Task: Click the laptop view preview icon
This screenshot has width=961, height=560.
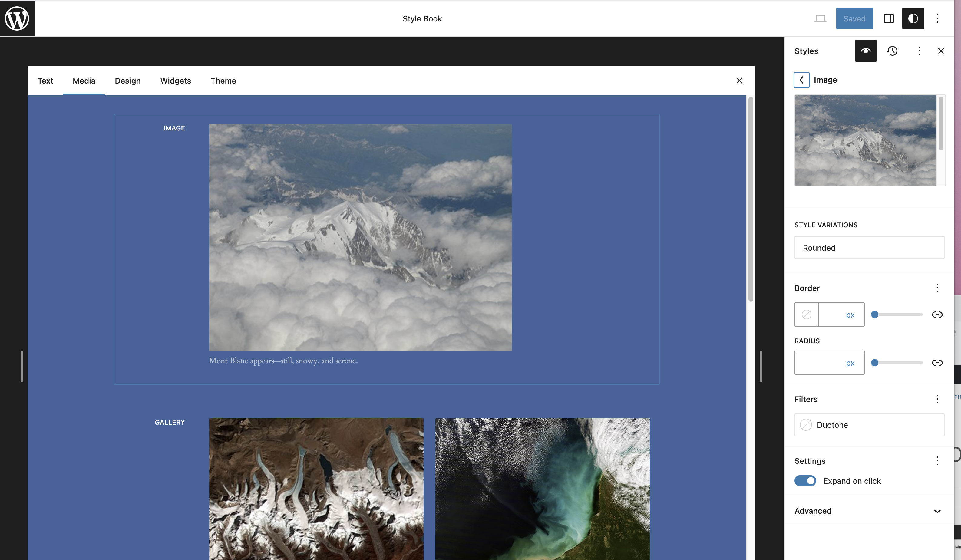Action: (x=820, y=18)
